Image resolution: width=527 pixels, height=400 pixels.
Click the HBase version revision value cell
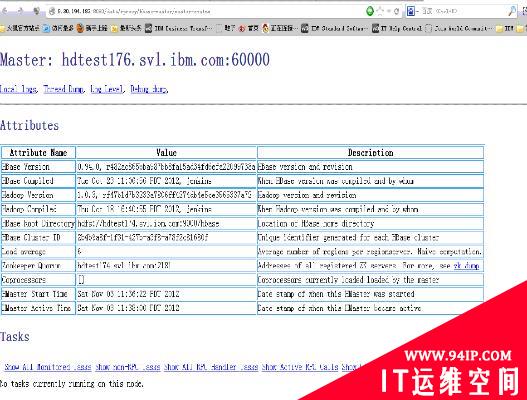[x=166, y=167]
